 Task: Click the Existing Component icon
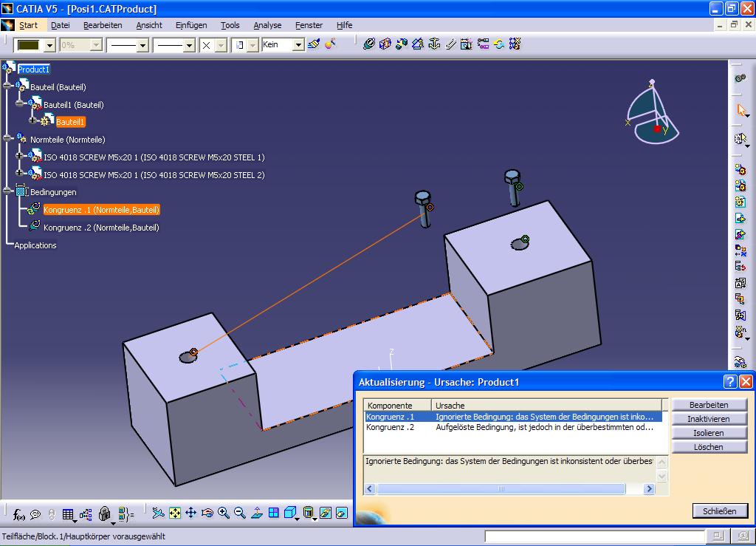(740, 219)
